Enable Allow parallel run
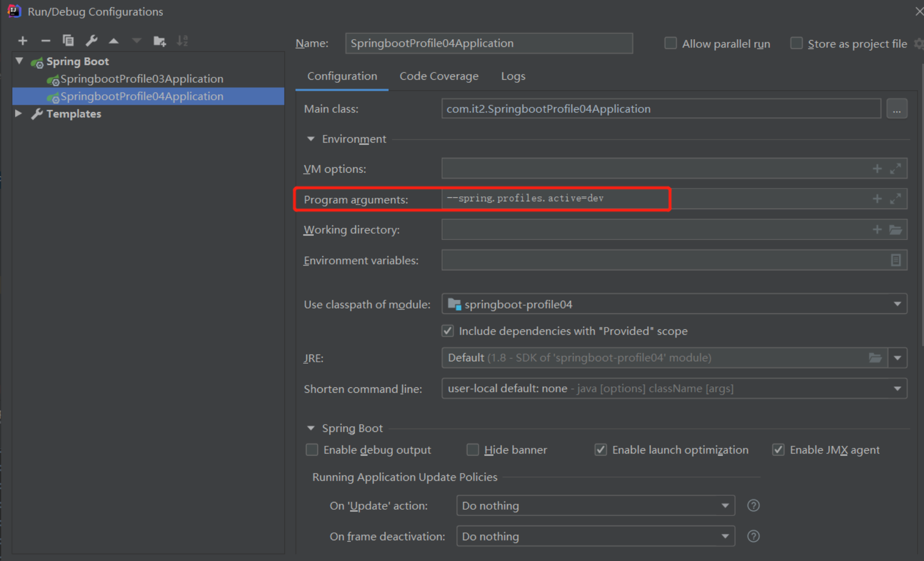 [671, 43]
